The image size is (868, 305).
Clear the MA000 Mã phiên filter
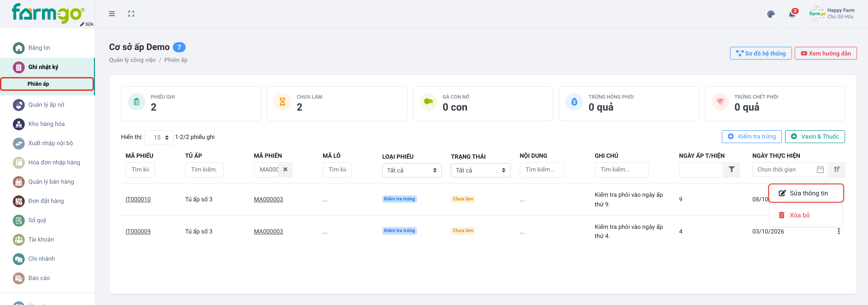coord(285,170)
